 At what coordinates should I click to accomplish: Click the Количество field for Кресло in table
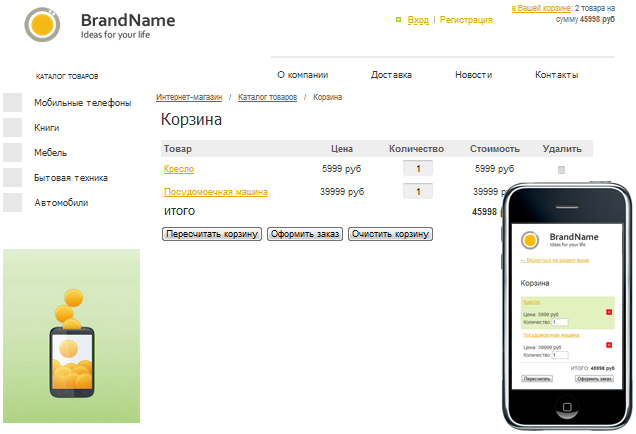coord(418,169)
